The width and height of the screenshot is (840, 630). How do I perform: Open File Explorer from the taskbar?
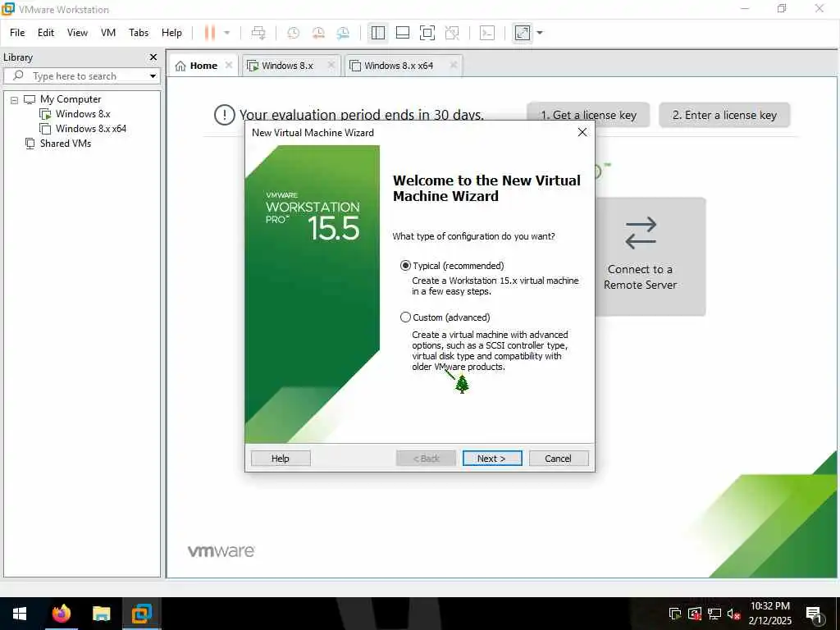[x=101, y=614]
